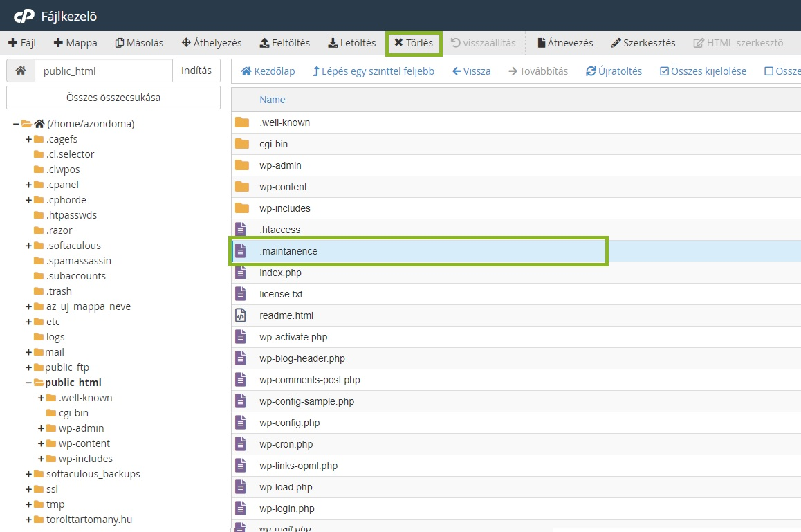Expand the softaculous_backups tree node
The width and height of the screenshot is (801, 532).
[28, 474]
